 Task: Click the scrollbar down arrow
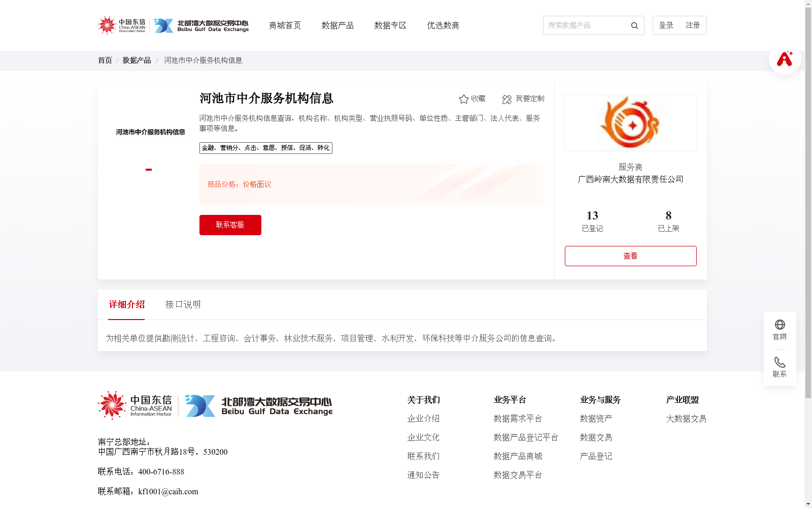pyautogui.click(x=808, y=504)
